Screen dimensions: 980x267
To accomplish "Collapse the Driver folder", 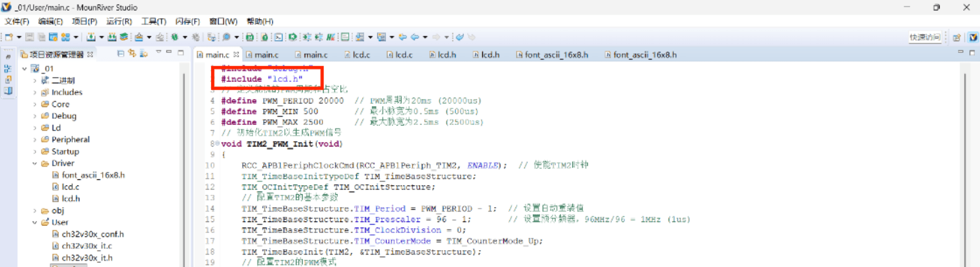I will [x=35, y=163].
